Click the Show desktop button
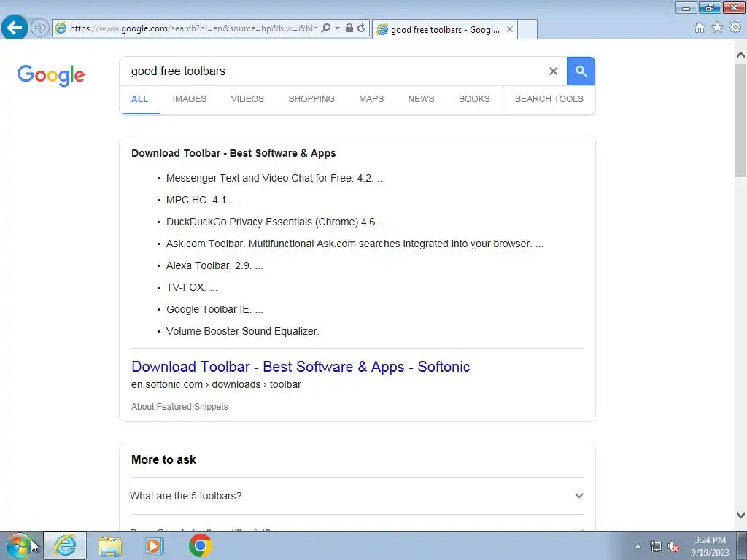This screenshot has width=747, height=560. (742, 545)
